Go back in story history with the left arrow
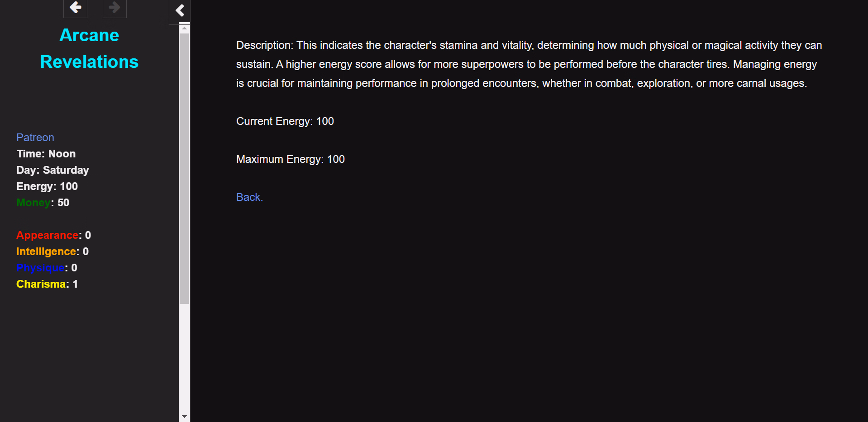 coord(75,8)
